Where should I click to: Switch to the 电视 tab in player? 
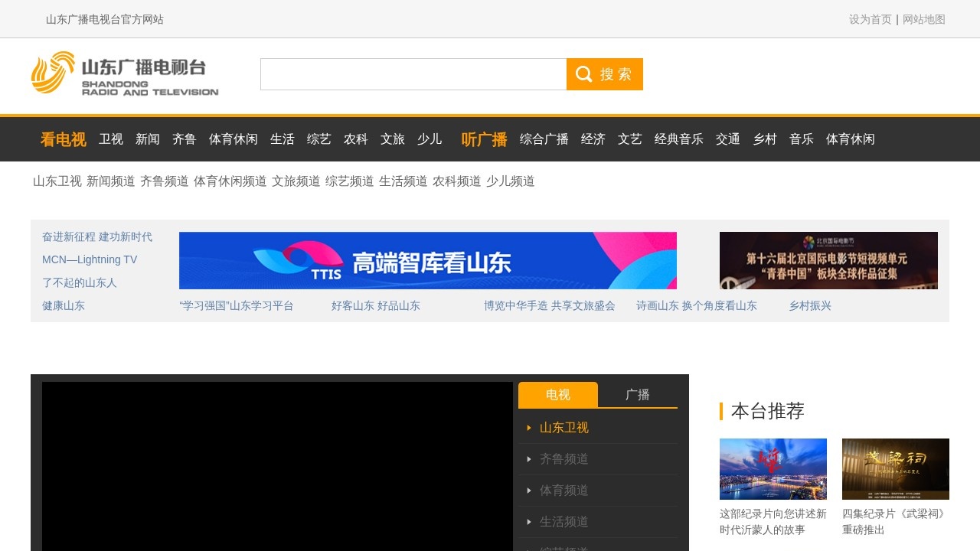tap(558, 395)
